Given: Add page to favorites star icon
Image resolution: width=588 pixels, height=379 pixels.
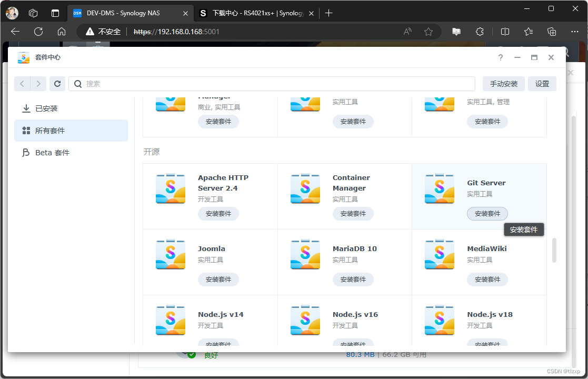Looking at the screenshot, I should pyautogui.click(x=428, y=32).
